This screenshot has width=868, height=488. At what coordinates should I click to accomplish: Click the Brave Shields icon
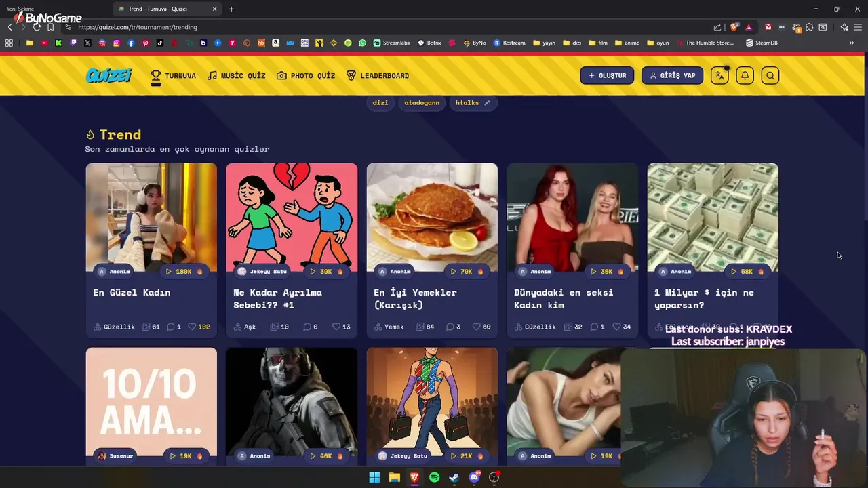tap(734, 27)
